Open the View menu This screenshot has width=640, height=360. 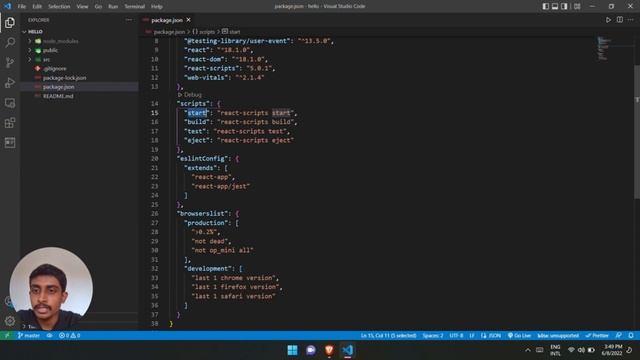coord(82,6)
